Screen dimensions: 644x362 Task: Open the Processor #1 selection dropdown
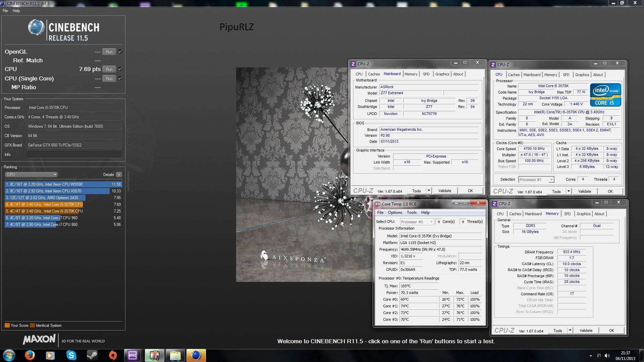pyautogui.click(x=536, y=180)
